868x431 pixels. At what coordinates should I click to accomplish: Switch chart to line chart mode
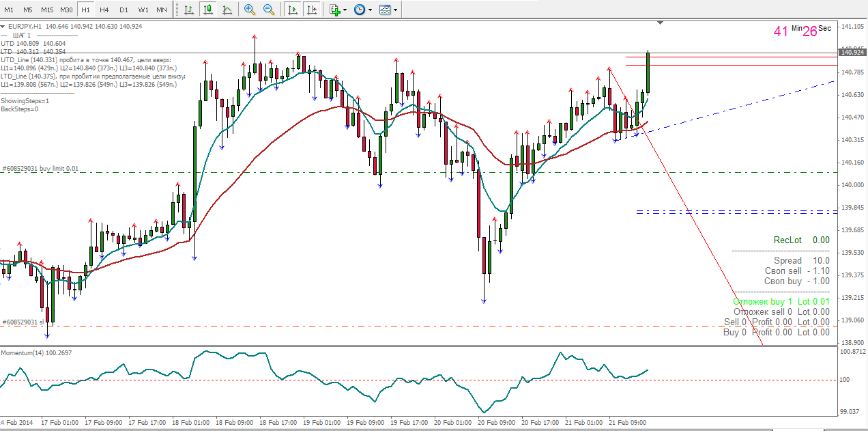(x=227, y=10)
